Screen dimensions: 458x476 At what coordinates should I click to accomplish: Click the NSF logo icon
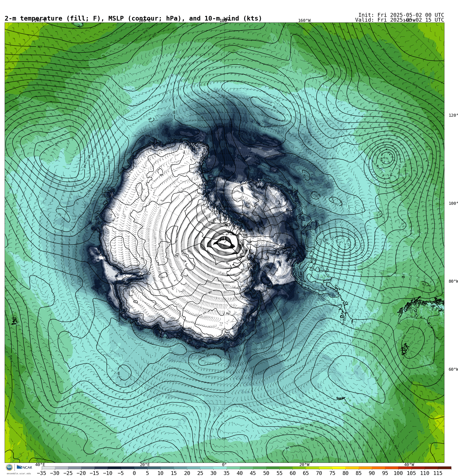tap(9, 467)
